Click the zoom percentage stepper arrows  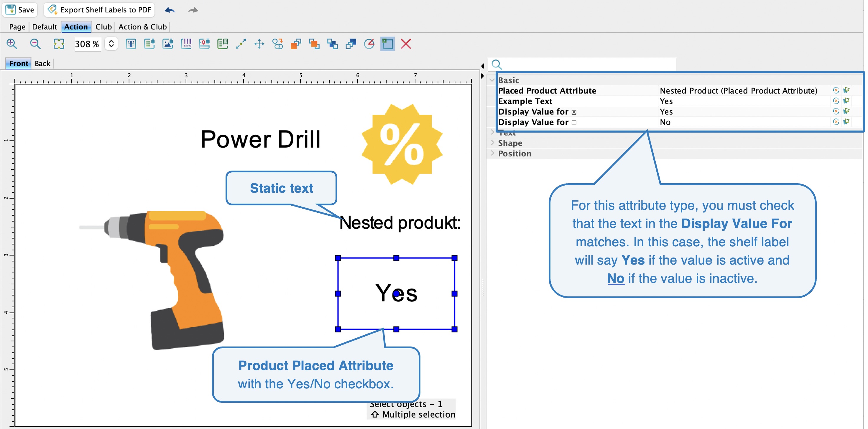(111, 44)
